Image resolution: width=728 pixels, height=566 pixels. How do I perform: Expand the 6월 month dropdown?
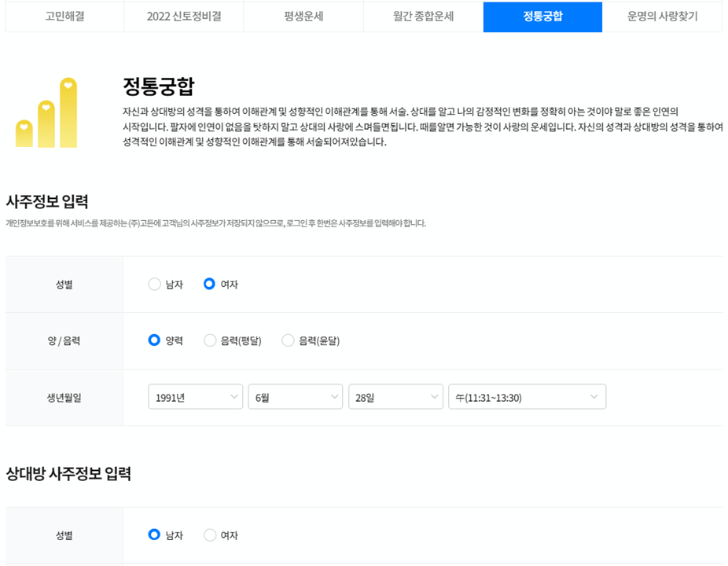click(295, 397)
